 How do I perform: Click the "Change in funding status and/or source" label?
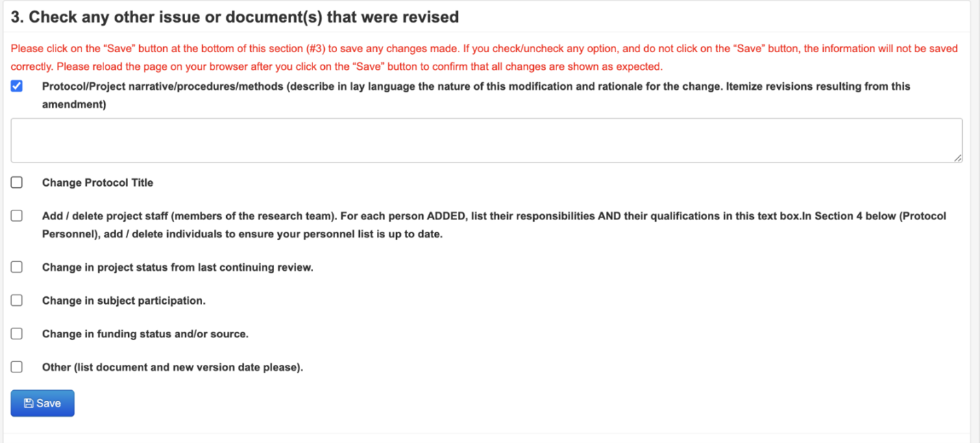tap(145, 334)
